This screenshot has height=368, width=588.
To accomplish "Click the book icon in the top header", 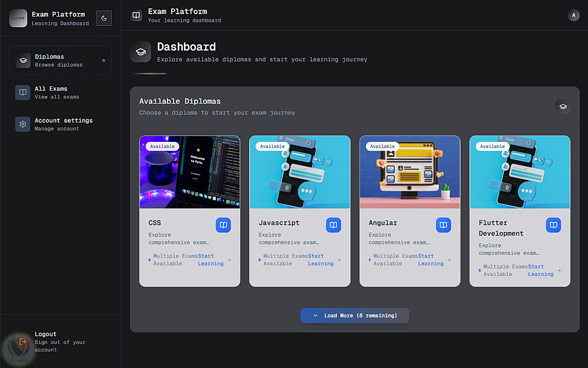I will pos(136,15).
